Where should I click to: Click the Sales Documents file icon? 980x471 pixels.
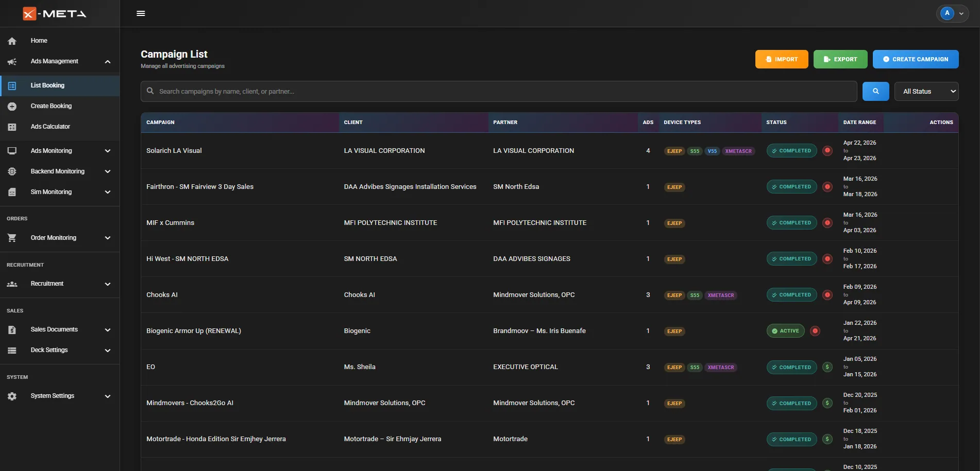pos(12,329)
